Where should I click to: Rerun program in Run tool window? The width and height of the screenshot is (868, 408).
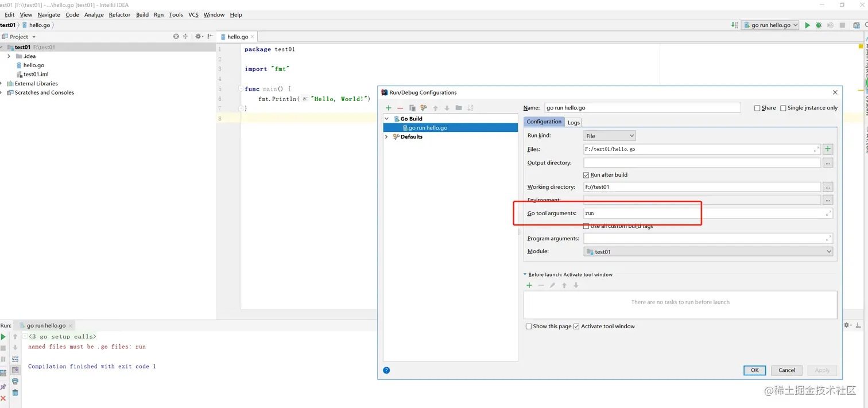(x=3, y=337)
